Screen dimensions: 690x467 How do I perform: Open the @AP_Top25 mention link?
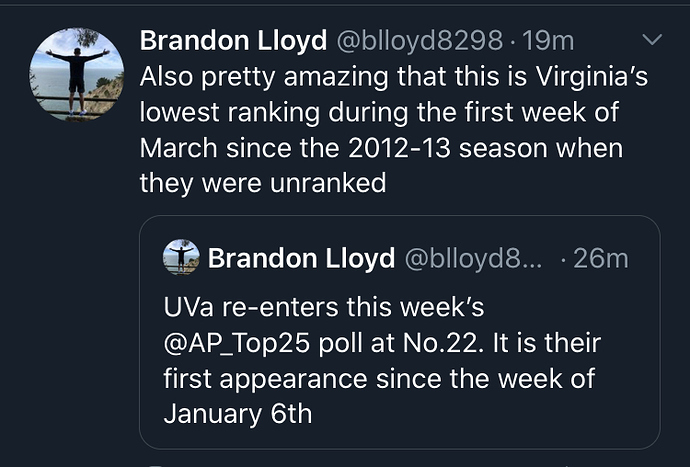(237, 343)
